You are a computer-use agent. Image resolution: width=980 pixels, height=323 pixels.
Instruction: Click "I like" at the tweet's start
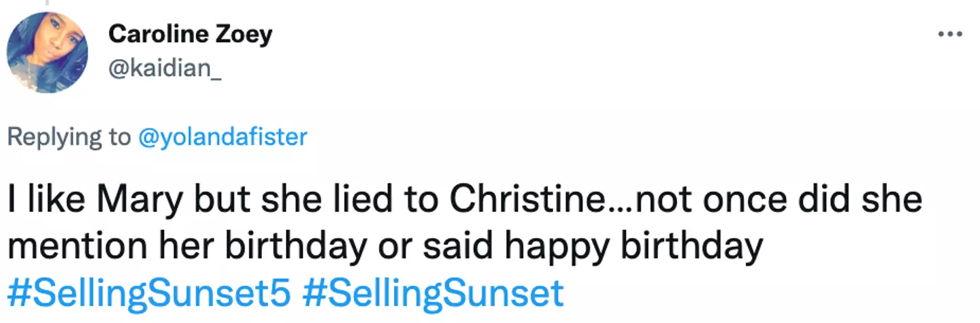44,201
